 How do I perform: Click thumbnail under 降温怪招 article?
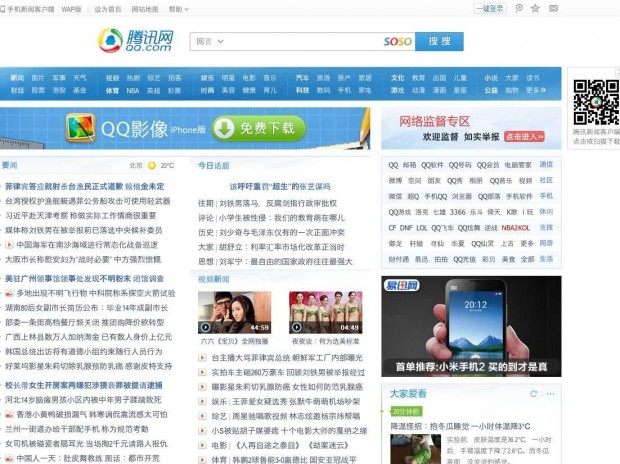[x=416, y=449]
